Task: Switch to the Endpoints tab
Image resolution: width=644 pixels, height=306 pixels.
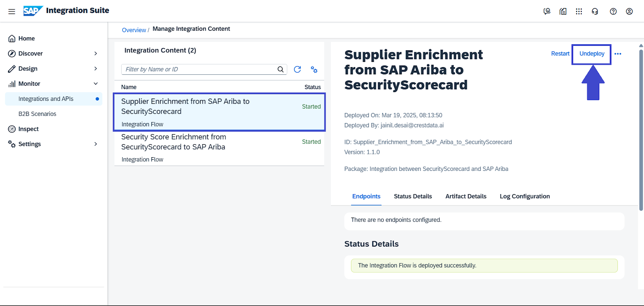Action: (x=366, y=196)
